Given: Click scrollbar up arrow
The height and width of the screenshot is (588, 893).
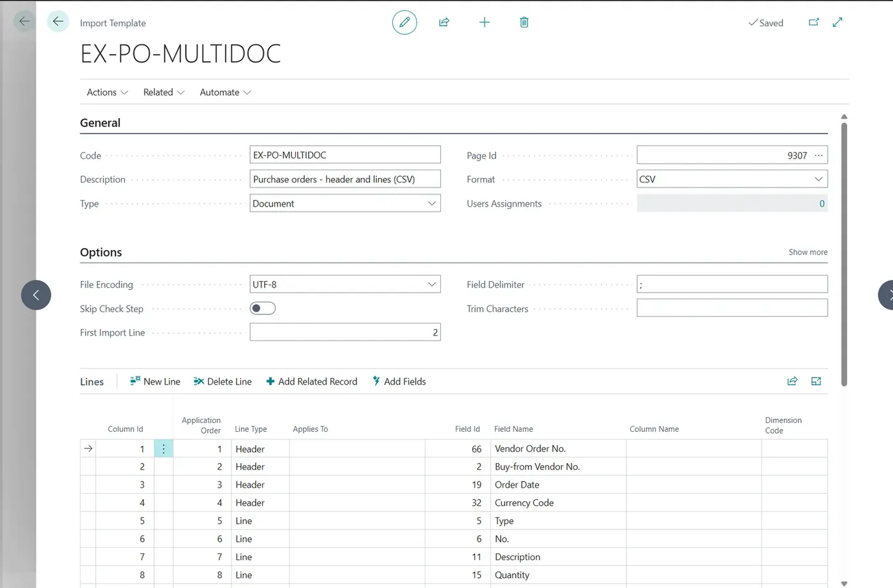Looking at the screenshot, I should coord(844,117).
